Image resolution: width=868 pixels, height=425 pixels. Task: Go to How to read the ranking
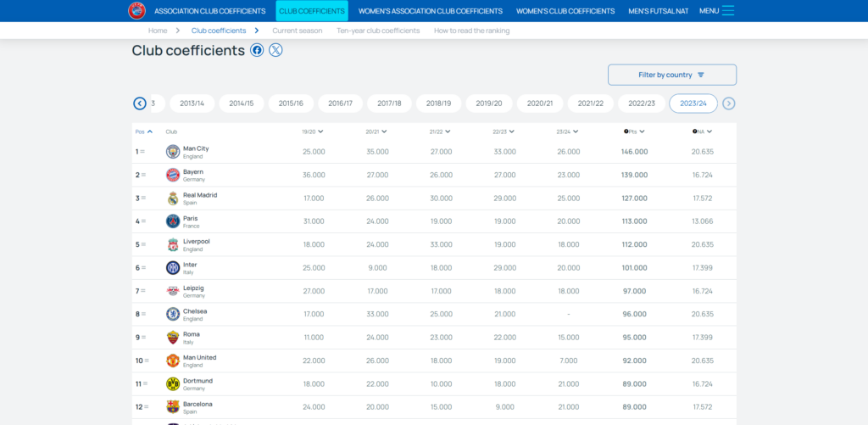coord(471,31)
